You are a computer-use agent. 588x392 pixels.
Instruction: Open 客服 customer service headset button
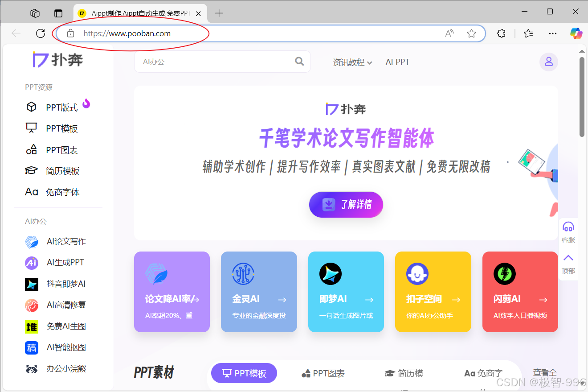click(568, 232)
